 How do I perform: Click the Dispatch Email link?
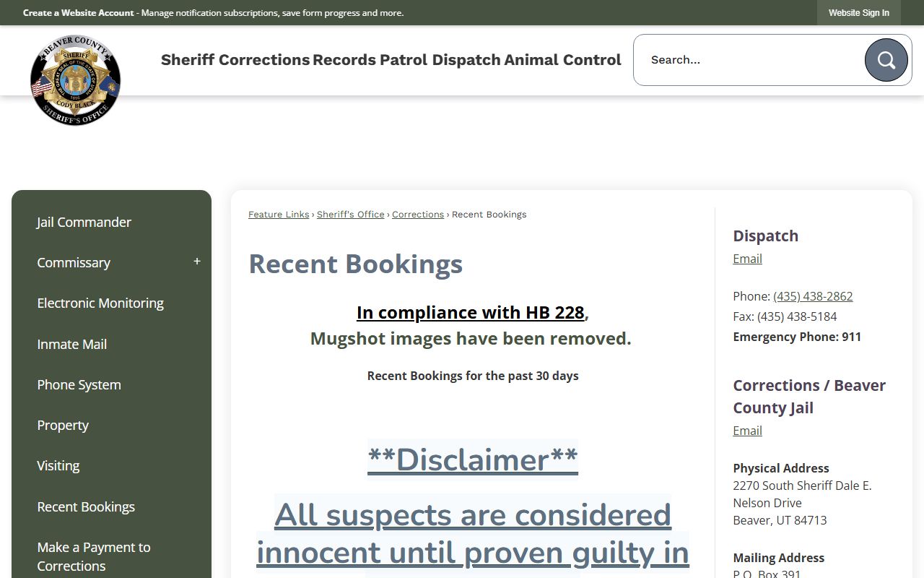[747, 259]
